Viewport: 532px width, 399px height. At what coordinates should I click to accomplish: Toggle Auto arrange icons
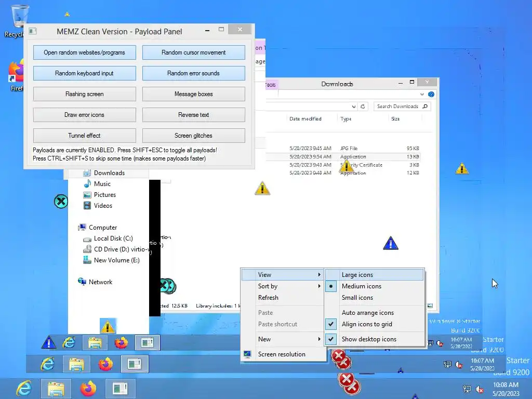[x=375, y=312]
